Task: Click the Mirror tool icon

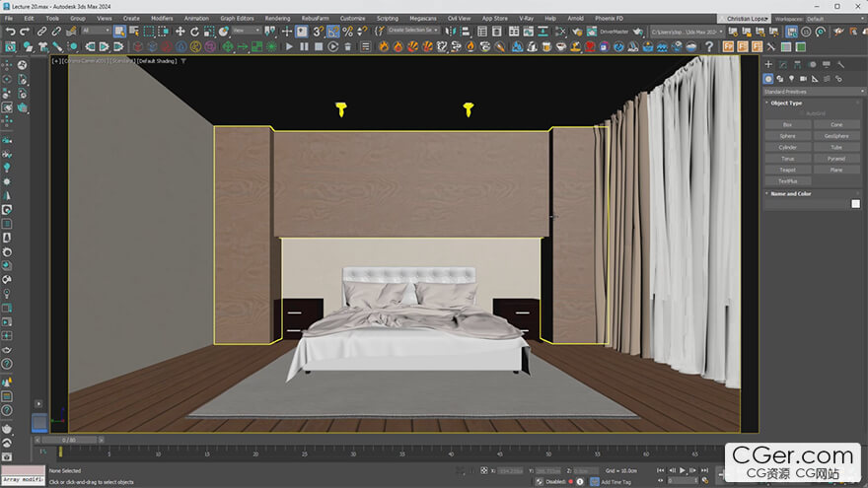Action: [451, 32]
